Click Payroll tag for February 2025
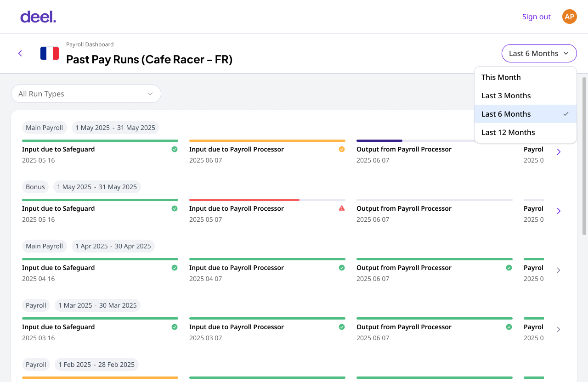Viewport: 588px width, 382px height. 36,365
